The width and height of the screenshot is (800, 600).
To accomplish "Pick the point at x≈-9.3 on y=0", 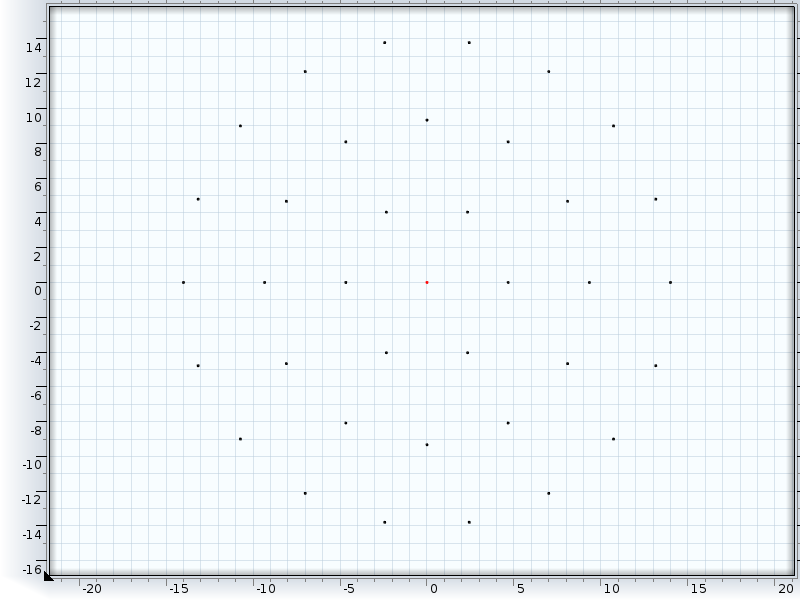I will (264, 282).
